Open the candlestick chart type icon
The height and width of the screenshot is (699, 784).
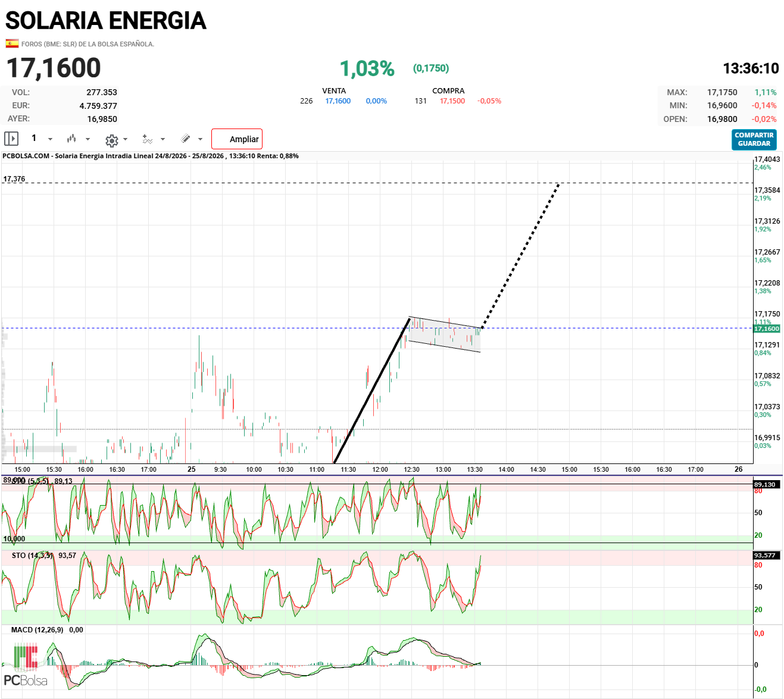pos(71,139)
